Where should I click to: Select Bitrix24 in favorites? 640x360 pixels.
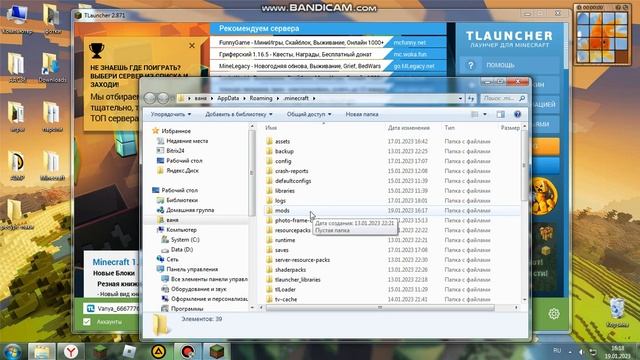click(x=175, y=151)
